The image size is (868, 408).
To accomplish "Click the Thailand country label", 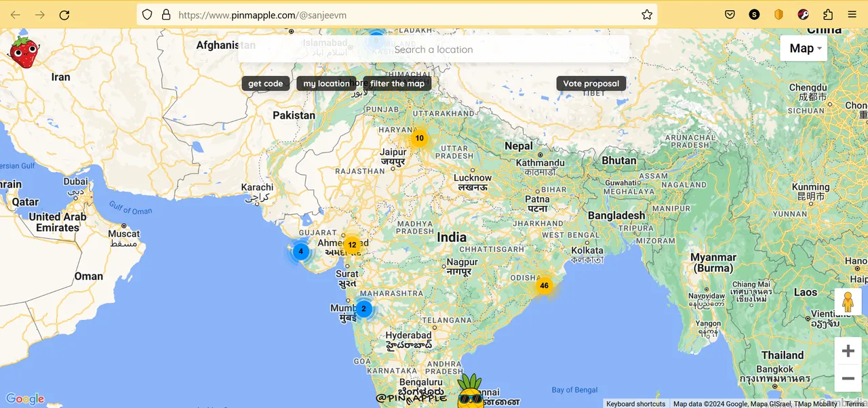I will tap(783, 355).
